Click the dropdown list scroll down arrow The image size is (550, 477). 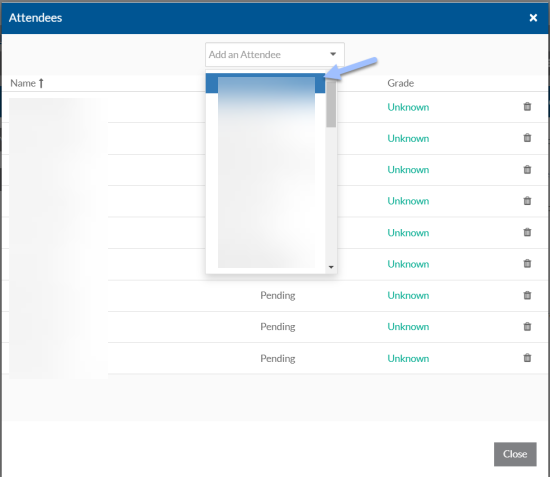coord(331,267)
